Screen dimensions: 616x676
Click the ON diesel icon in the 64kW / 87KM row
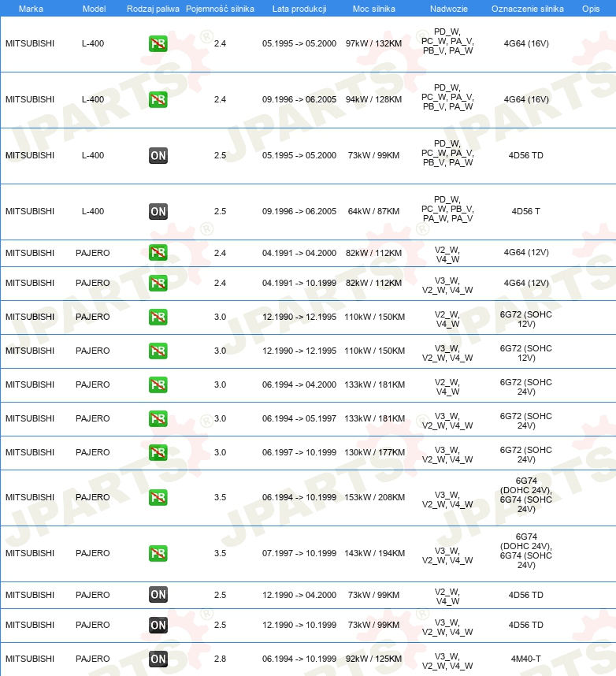[158, 212]
